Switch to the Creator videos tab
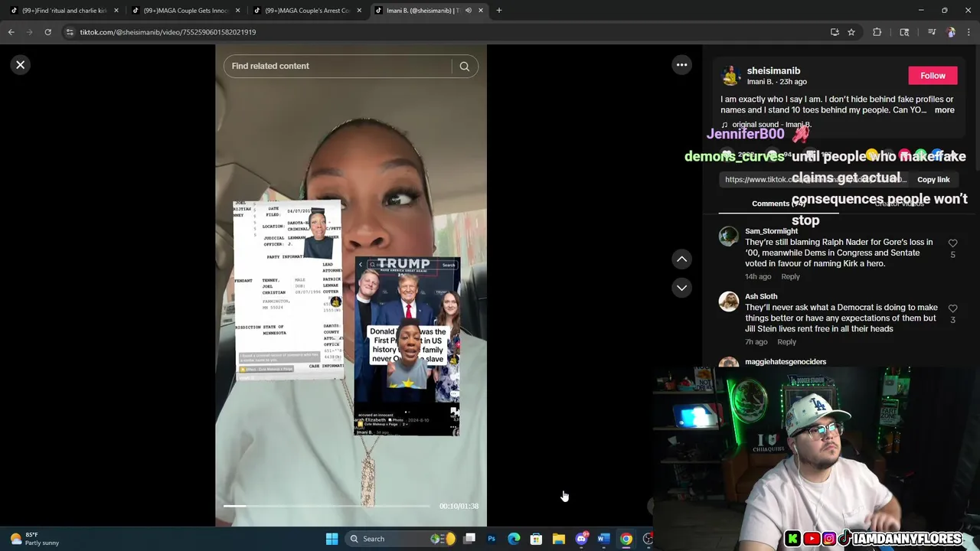 coord(899,204)
